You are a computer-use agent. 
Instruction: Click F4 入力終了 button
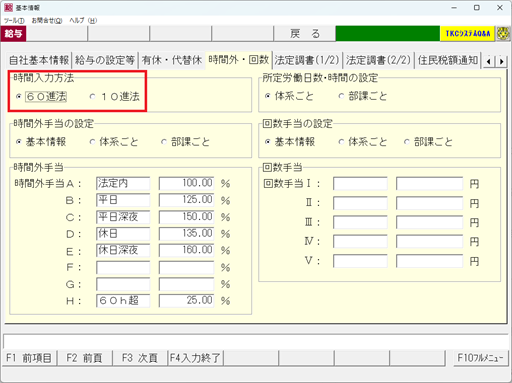195,358
